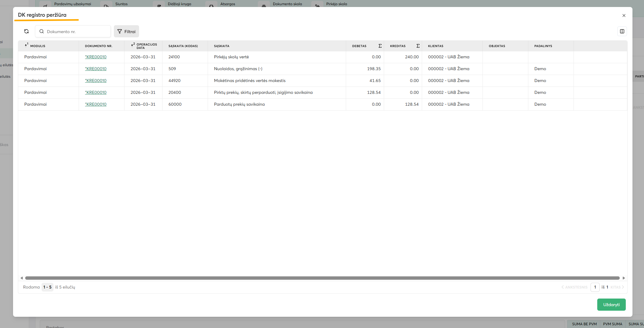Viewport: 644px width, 328px height.
Task: Click the horizontal scrollbar track
Action: click(322, 278)
